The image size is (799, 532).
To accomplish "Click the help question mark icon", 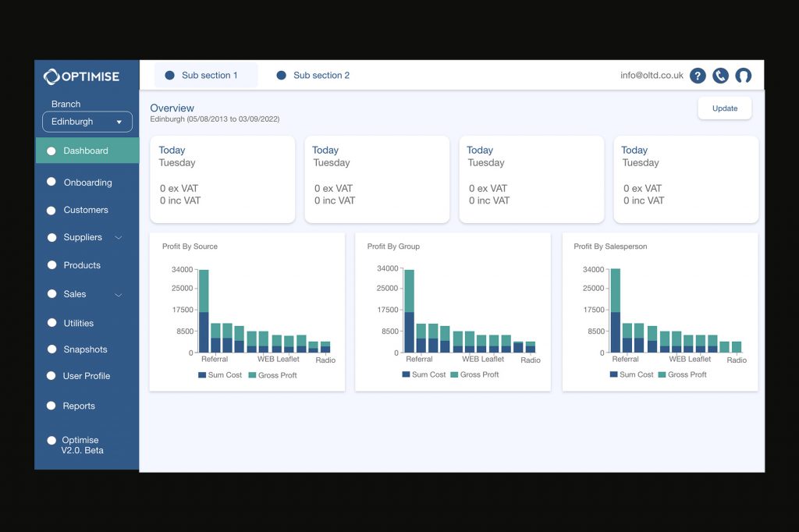I will [698, 76].
